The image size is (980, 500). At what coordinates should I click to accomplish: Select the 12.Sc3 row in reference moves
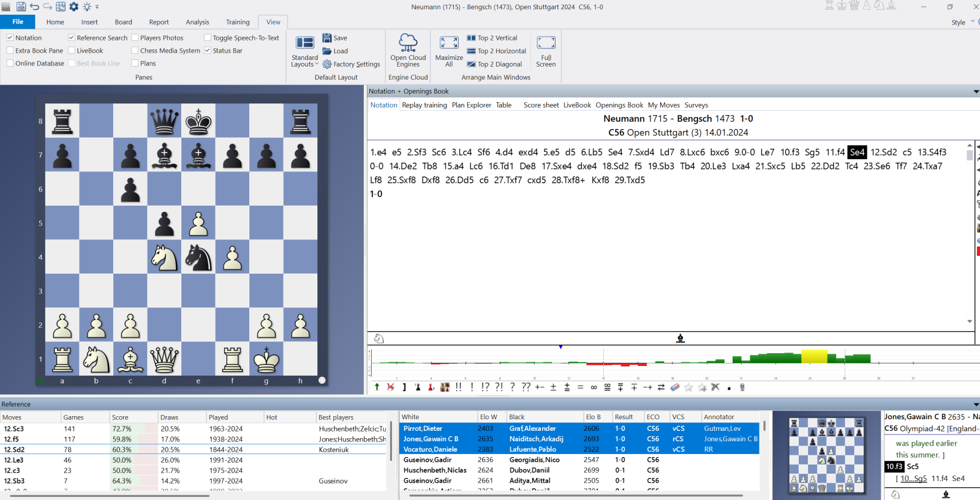click(14, 429)
